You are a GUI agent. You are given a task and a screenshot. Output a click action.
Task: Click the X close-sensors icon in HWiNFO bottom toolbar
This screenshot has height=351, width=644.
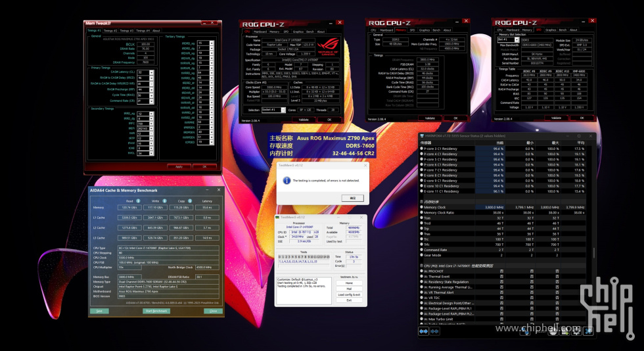coord(589,331)
